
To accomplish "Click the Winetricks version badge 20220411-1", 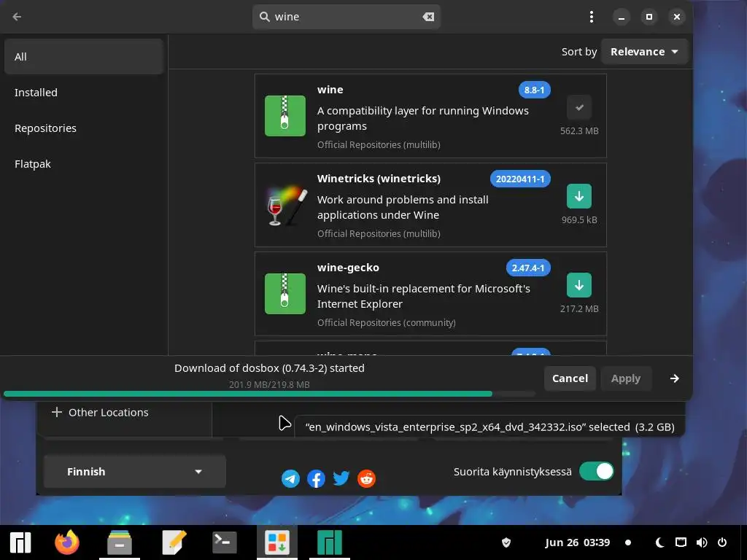I will (519, 179).
